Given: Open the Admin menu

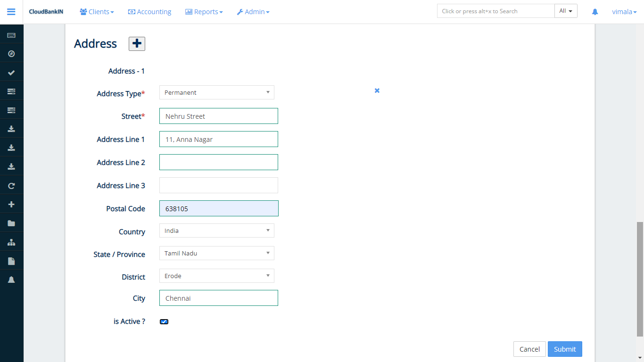Looking at the screenshot, I should click(x=253, y=11).
